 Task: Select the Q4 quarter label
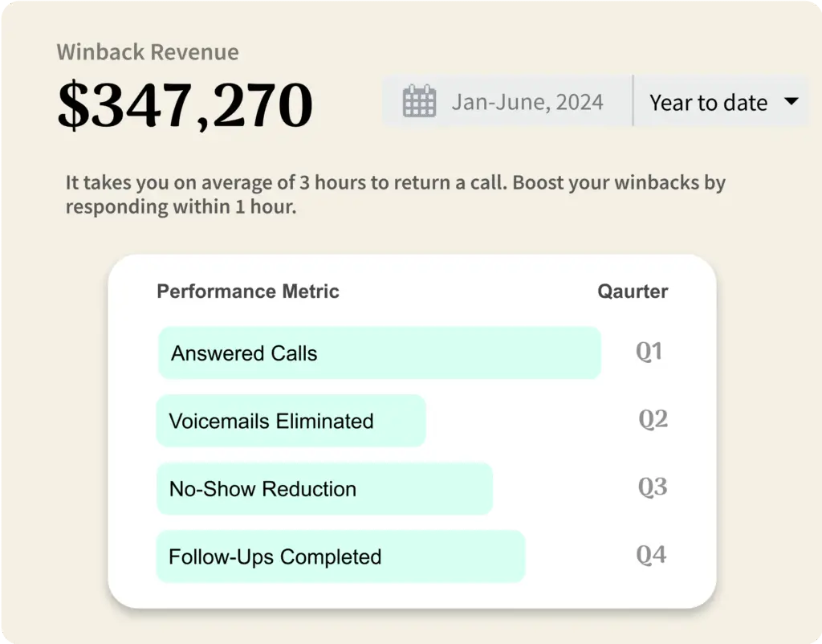coord(651,555)
